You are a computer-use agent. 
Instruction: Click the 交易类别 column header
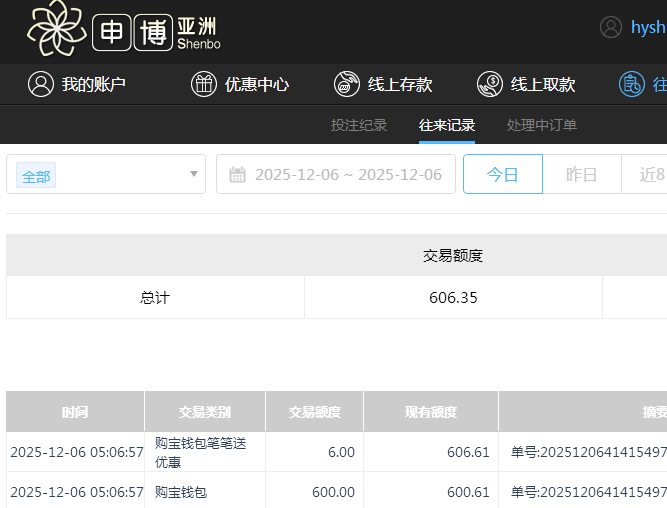[x=205, y=411]
